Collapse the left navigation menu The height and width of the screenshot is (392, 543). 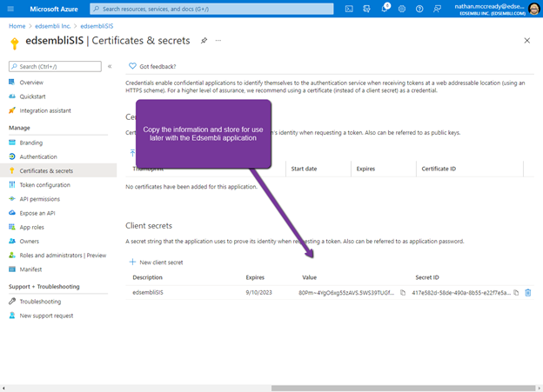pos(110,66)
